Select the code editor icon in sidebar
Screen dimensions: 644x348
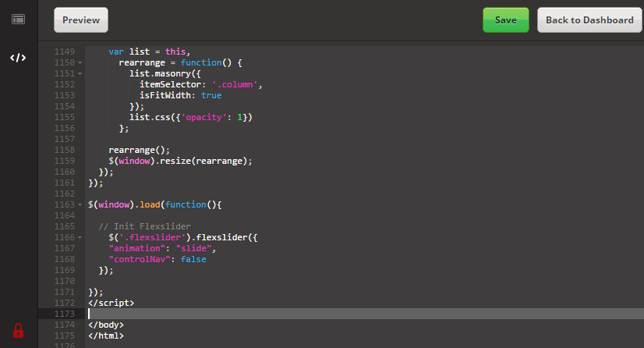pyautogui.click(x=18, y=58)
